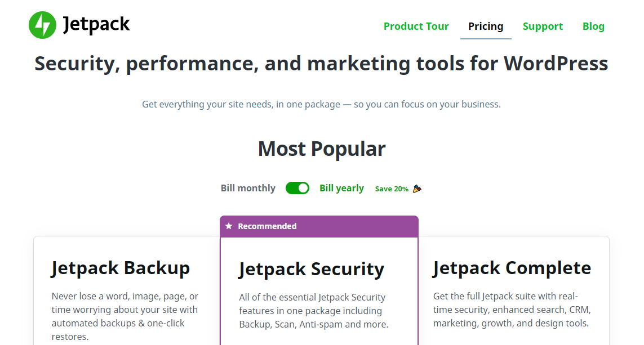This screenshot has height=345, width=644.
Task: Click the Jetpack Complete description text
Action: (x=512, y=310)
